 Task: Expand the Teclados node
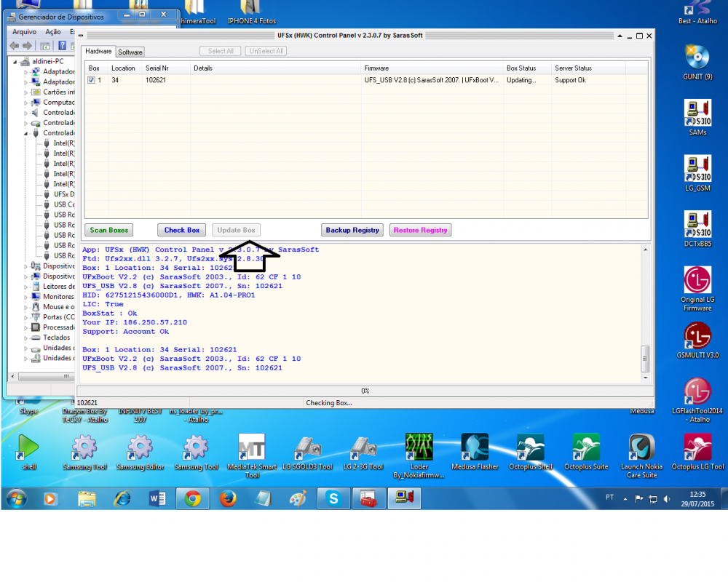[26, 338]
